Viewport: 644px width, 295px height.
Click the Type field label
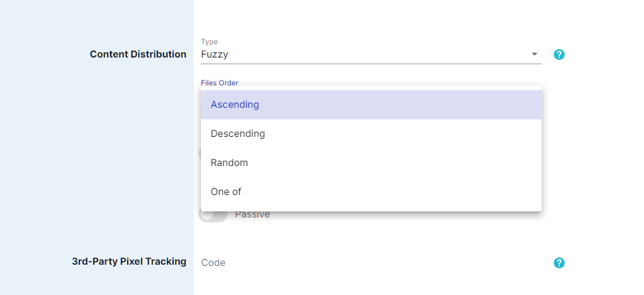point(209,42)
